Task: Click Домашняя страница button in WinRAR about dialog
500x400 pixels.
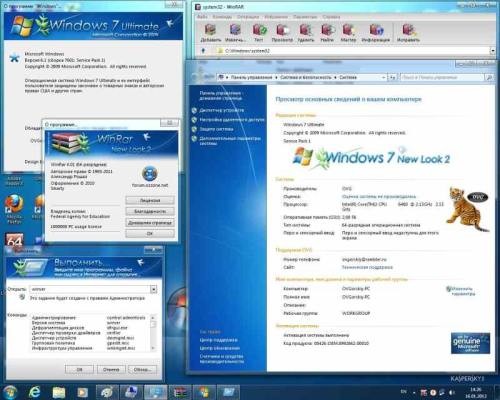Action: (x=150, y=223)
